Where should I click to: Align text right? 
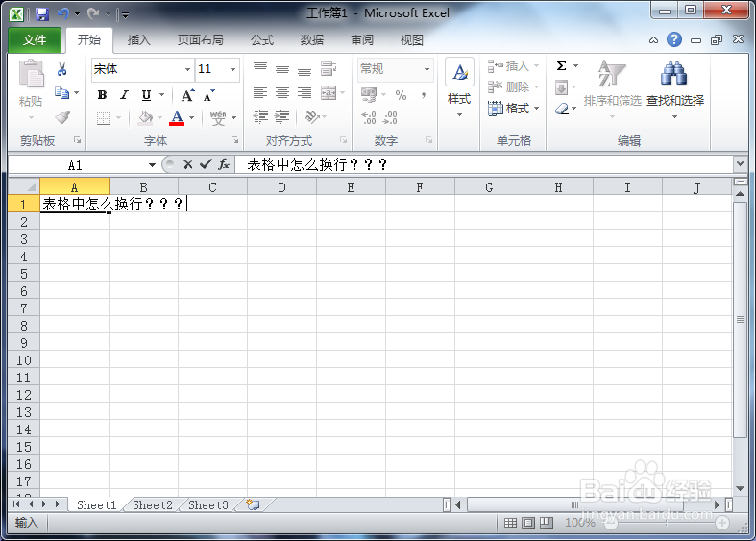[x=305, y=92]
